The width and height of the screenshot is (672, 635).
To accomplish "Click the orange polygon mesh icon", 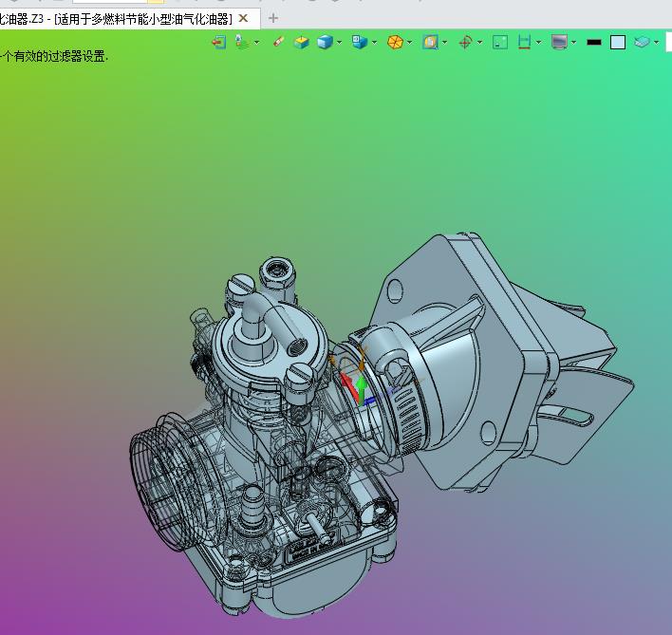I will pos(395,42).
